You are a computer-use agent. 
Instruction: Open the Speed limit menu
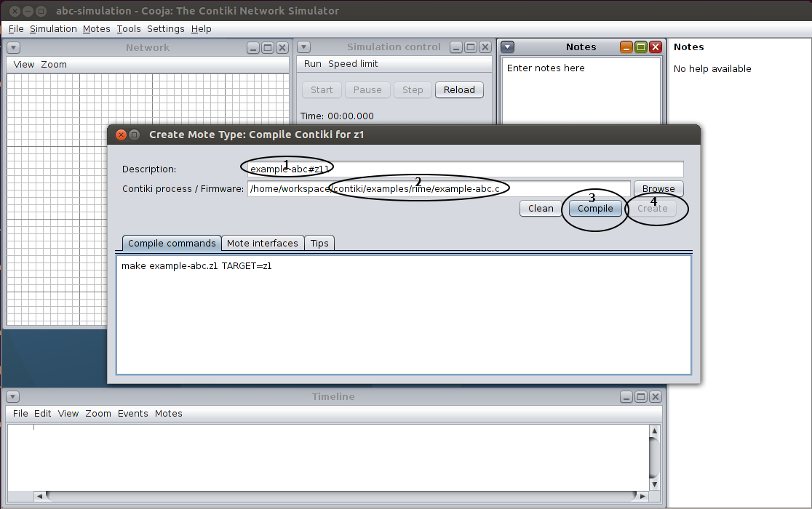pos(353,64)
